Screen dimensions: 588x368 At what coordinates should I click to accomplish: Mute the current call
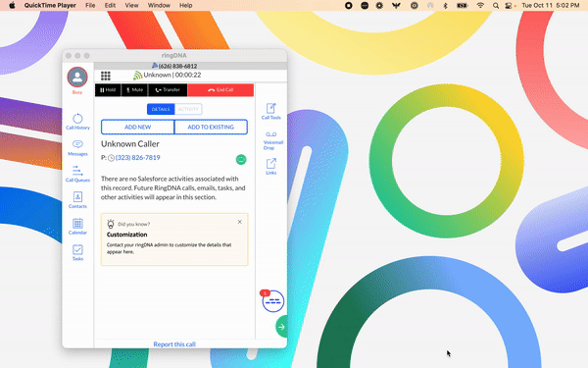134,90
